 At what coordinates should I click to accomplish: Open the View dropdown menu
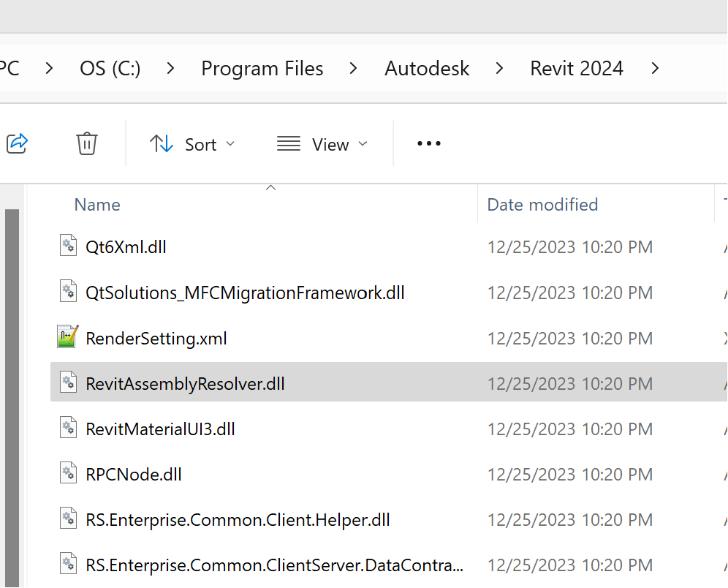pyautogui.click(x=322, y=145)
